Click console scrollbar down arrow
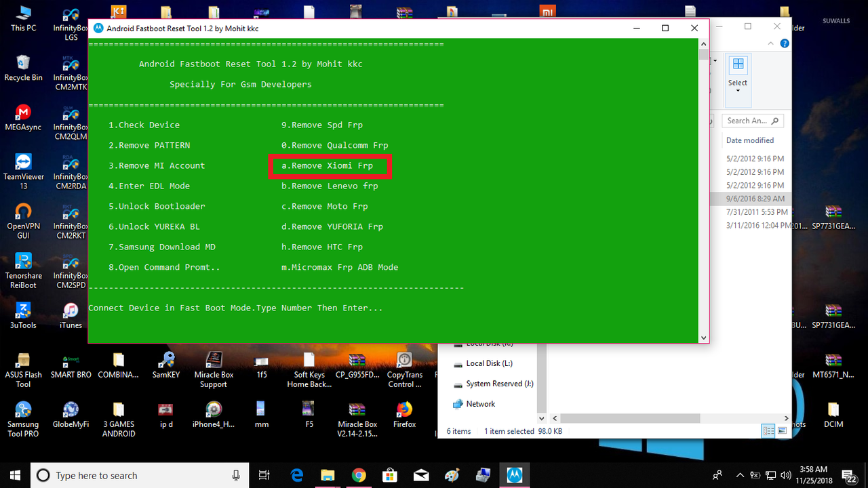 pyautogui.click(x=703, y=338)
